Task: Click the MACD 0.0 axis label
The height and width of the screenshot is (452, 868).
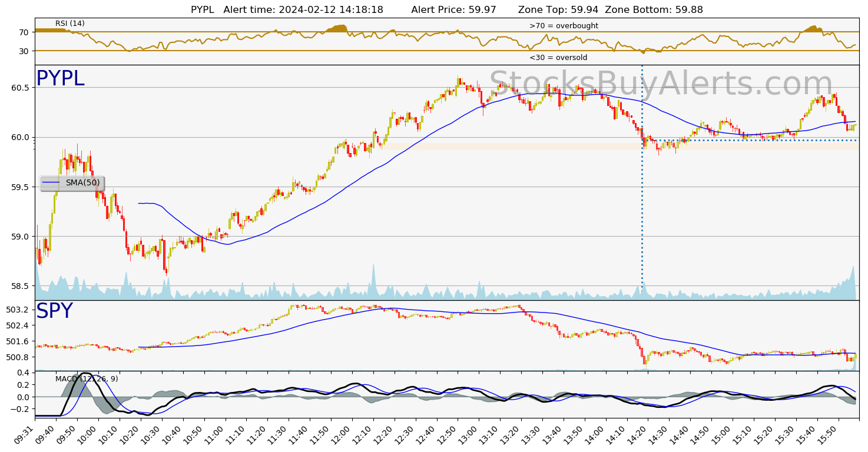Action: [x=22, y=397]
